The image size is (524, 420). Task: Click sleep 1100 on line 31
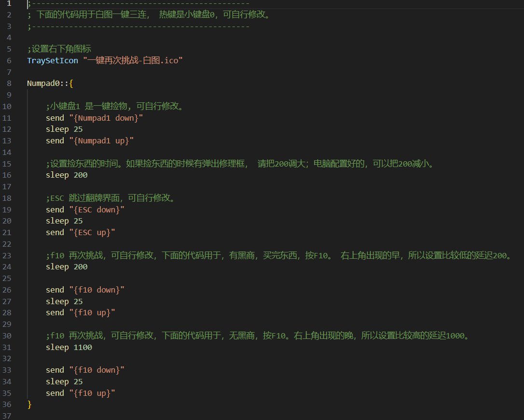(69, 347)
